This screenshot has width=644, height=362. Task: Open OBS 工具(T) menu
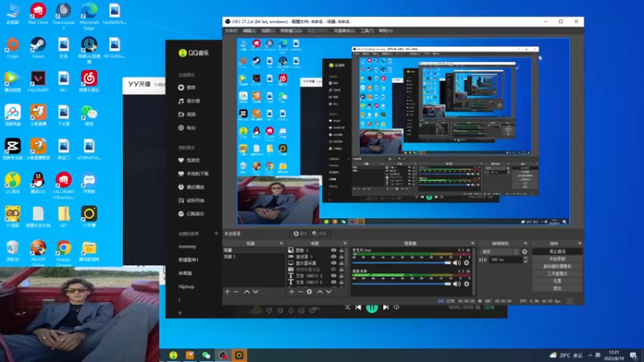coord(367,31)
